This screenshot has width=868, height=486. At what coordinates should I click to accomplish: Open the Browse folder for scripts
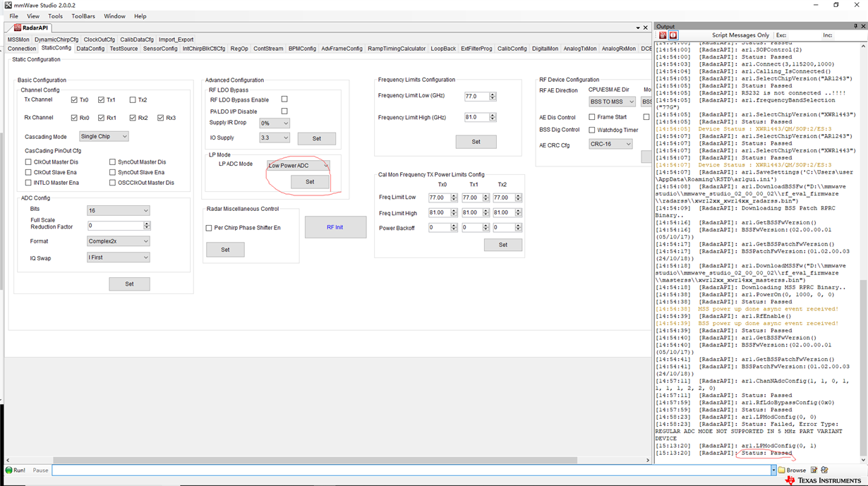pos(792,470)
